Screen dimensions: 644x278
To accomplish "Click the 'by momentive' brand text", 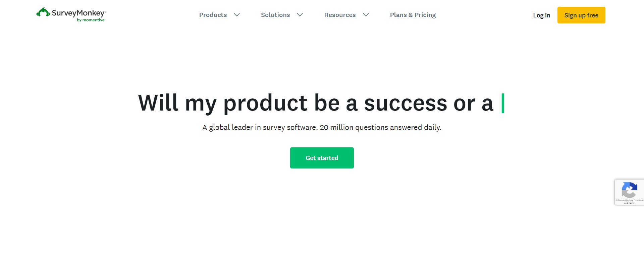I will click(x=90, y=20).
